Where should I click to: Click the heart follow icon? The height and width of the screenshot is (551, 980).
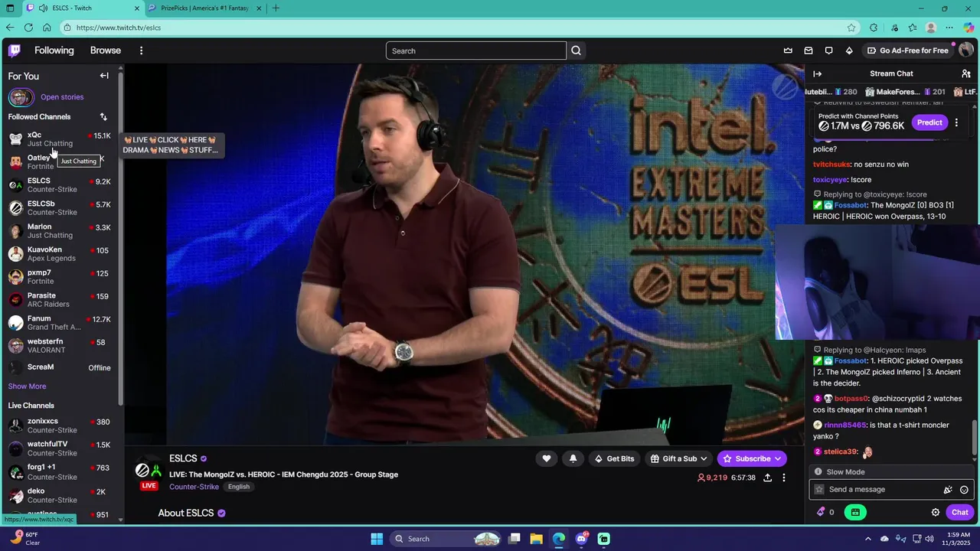coord(547,458)
